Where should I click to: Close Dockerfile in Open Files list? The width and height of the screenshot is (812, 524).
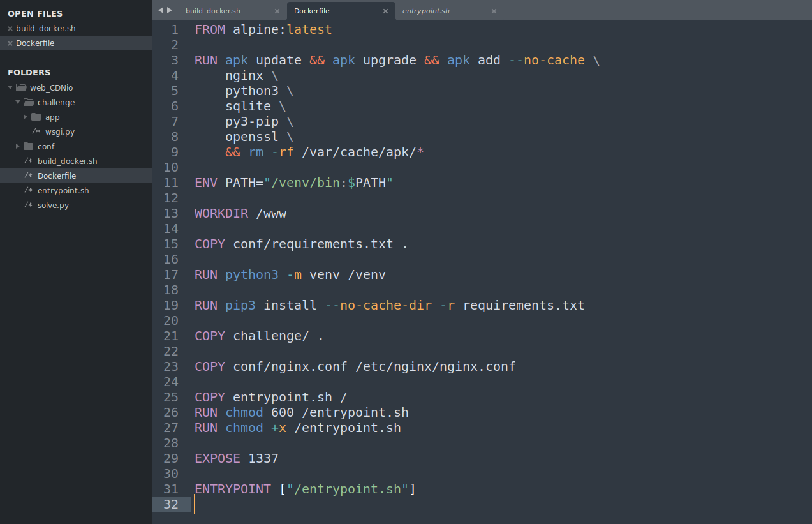tap(10, 43)
